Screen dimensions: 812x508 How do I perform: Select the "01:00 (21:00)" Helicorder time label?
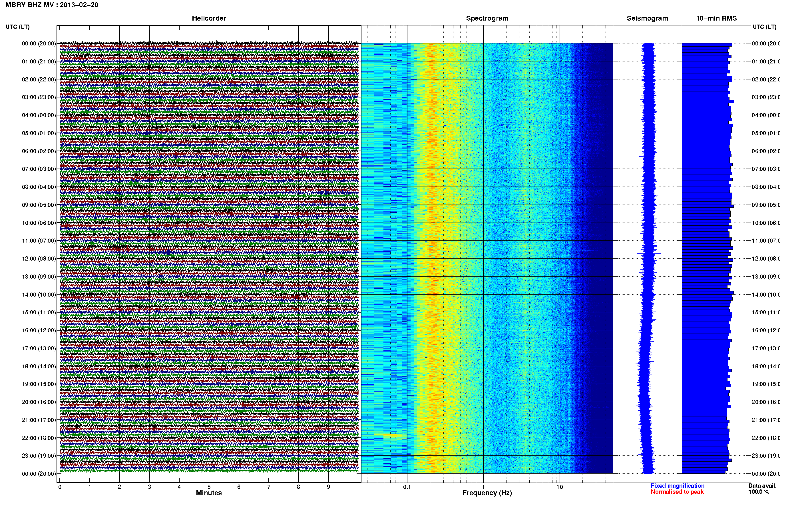click(39, 61)
